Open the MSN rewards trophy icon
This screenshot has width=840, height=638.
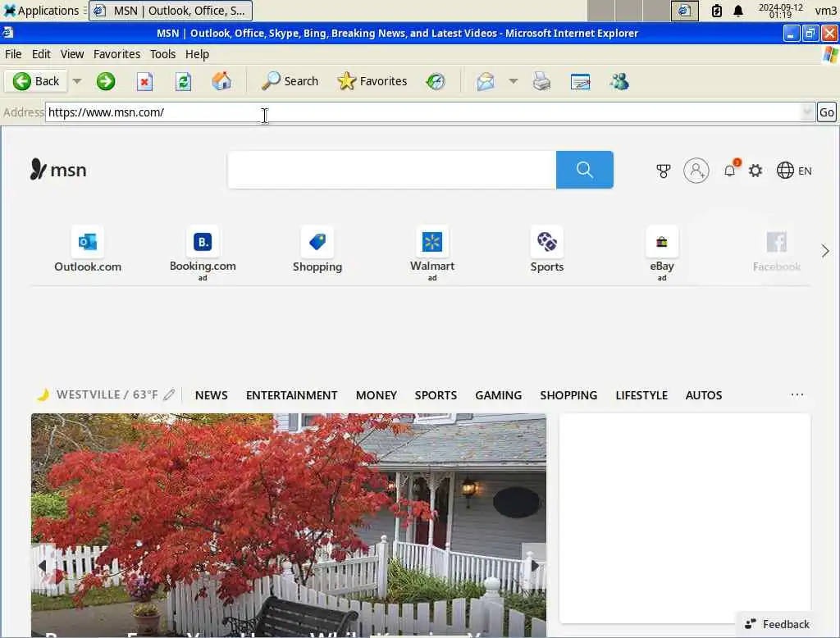click(663, 171)
